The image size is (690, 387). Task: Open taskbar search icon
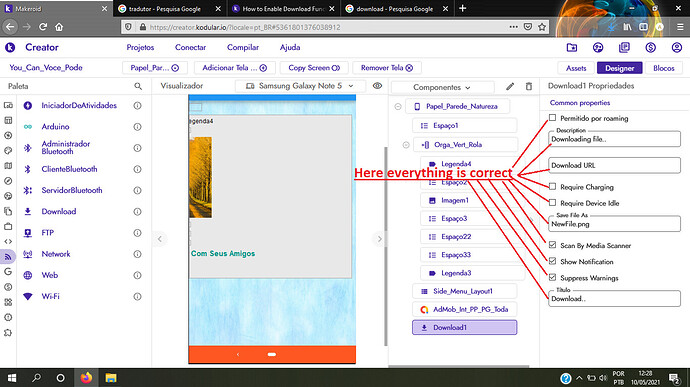pyautogui.click(x=37, y=378)
